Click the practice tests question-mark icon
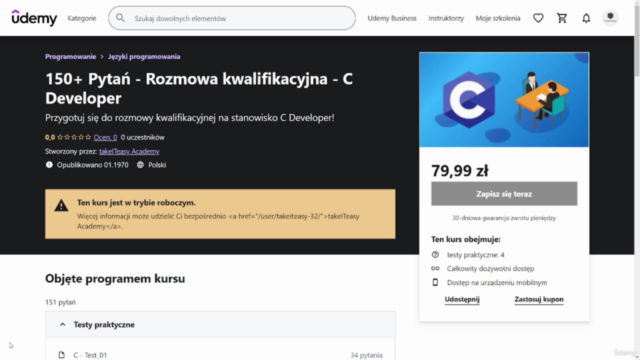Viewport: 640px width, 360px height. pyautogui.click(x=435, y=255)
